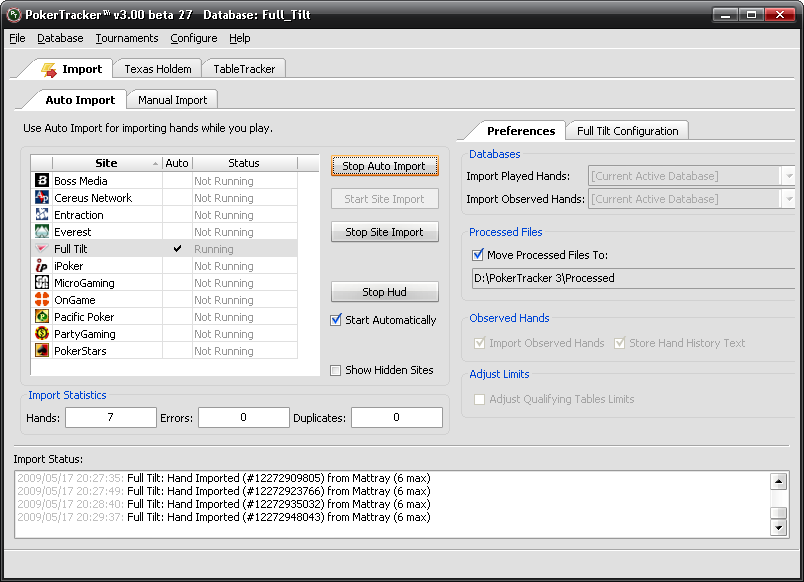804x582 pixels.
Task: Click the iPoker site icon
Action: (42, 266)
